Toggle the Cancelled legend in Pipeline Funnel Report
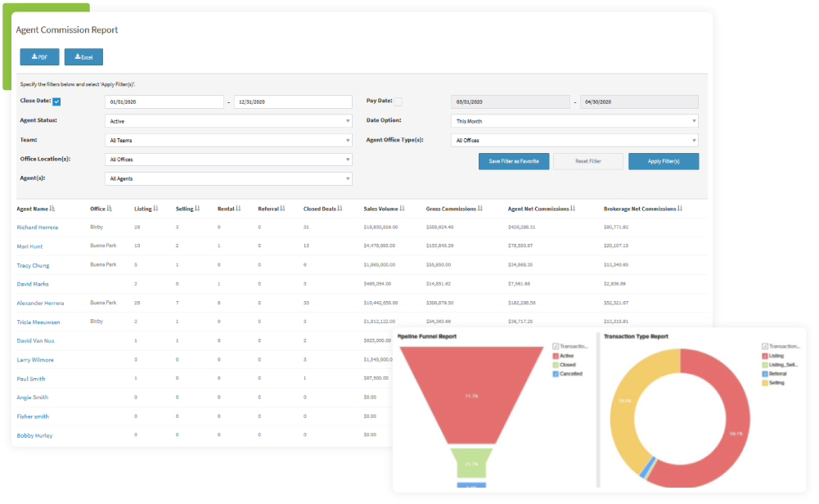Screen dimensions: 819x504 coord(558,373)
